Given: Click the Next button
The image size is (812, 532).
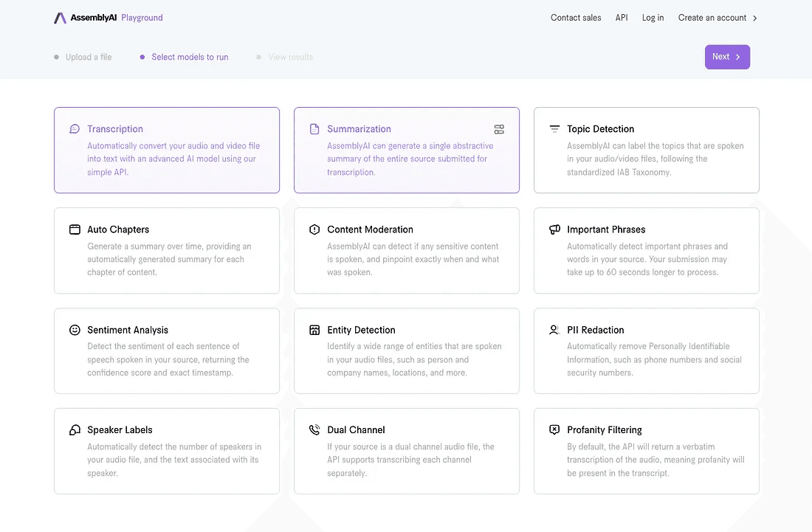Looking at the screenshot, I should click(727, 57).
